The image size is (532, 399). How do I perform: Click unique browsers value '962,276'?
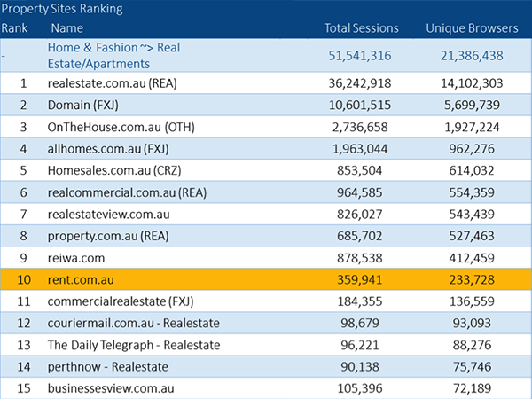(x=472, y=149)
